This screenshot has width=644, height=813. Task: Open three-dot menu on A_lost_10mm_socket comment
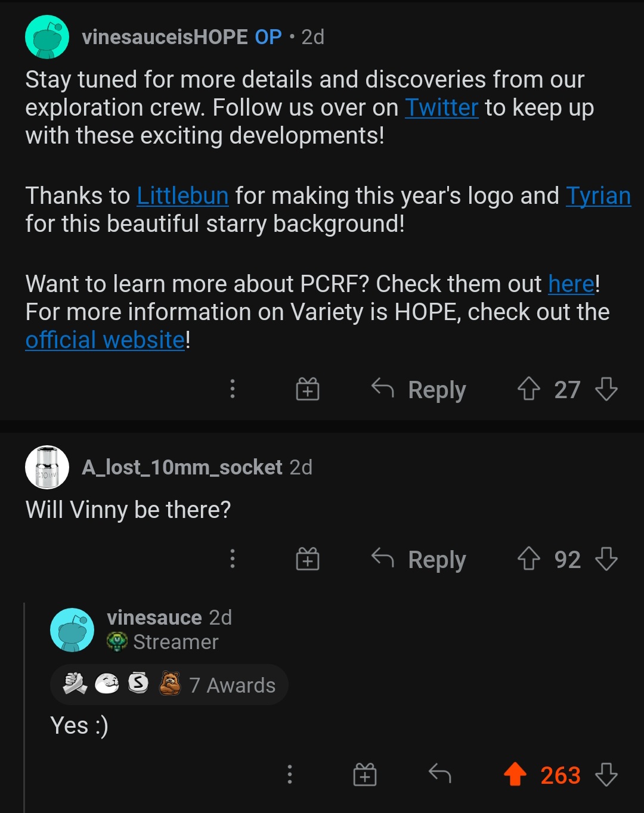(x=233, y=558)
